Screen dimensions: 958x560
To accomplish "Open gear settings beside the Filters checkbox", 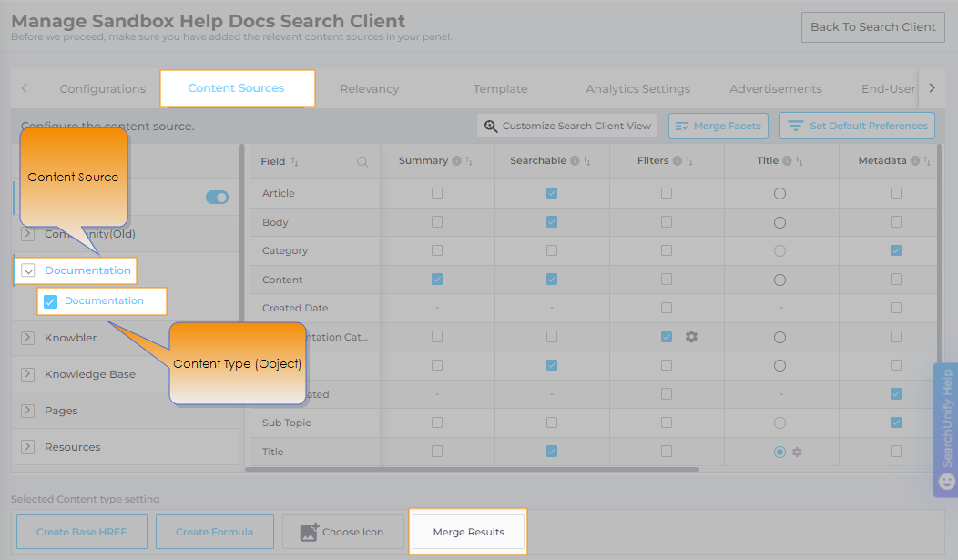I will pyautogui.click(x=691, y=337).
